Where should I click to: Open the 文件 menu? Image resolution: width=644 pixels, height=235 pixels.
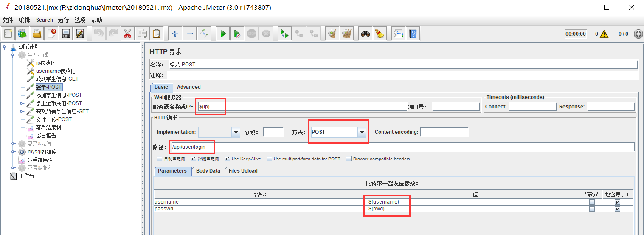[8, 20]
